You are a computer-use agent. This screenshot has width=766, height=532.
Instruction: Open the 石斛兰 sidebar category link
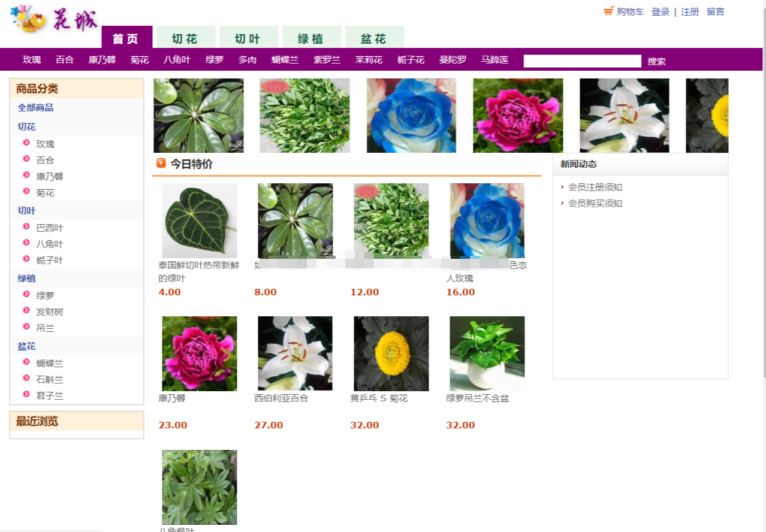50,380
